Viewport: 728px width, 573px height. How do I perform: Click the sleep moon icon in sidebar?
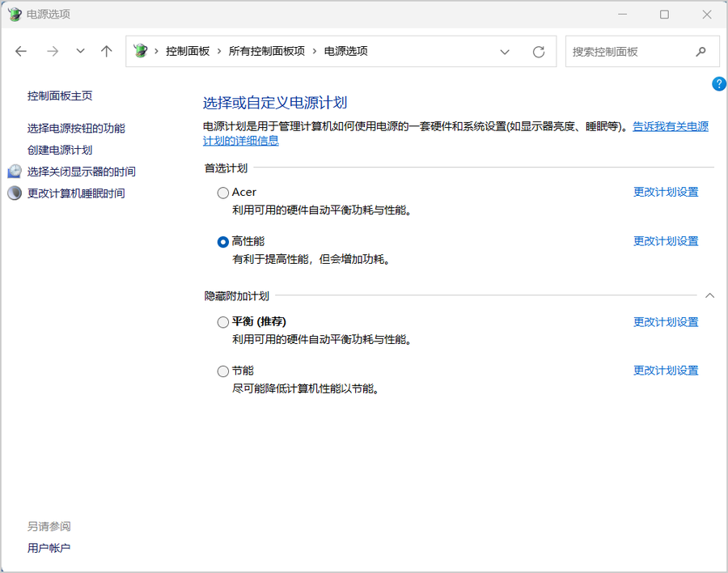(15, 193)
